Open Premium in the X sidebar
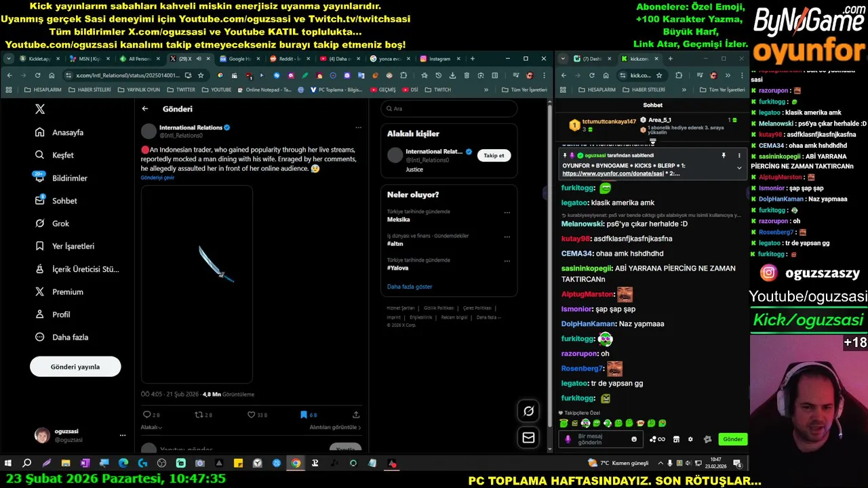The width and height of the screenshot is (868, 488). point(60,292)
